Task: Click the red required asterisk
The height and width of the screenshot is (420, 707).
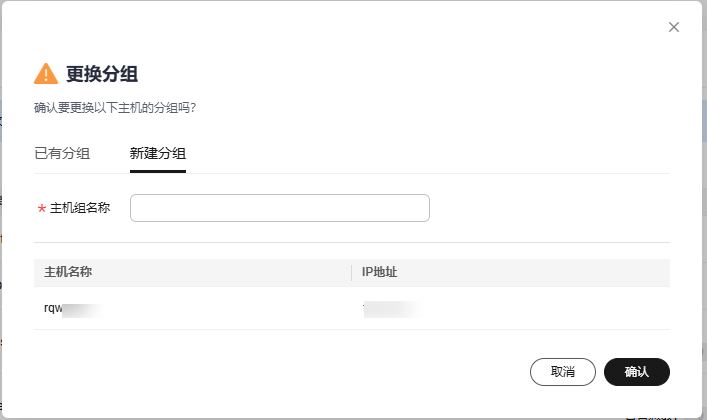Action: pos(41,208)
